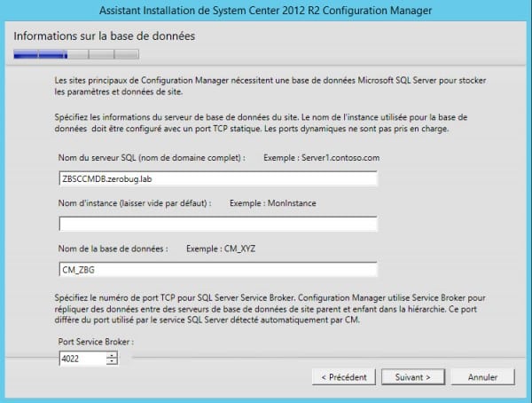Click the last empty progress bar segment

click(126, 56)
